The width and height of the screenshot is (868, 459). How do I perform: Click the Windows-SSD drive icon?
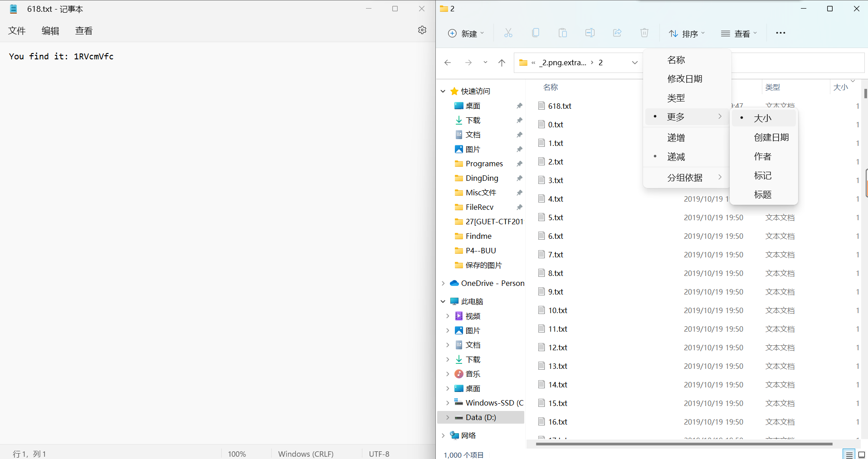(x=459, y=402)
